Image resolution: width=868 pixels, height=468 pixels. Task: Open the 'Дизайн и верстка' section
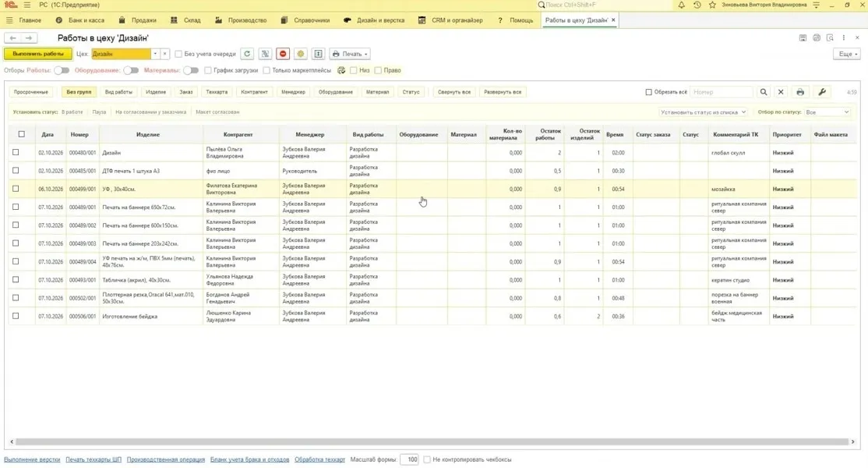pos(374,20)
